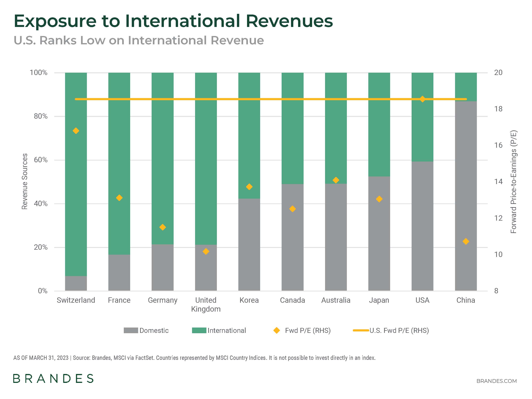Click the 10 right axis value

coord(498,254)
